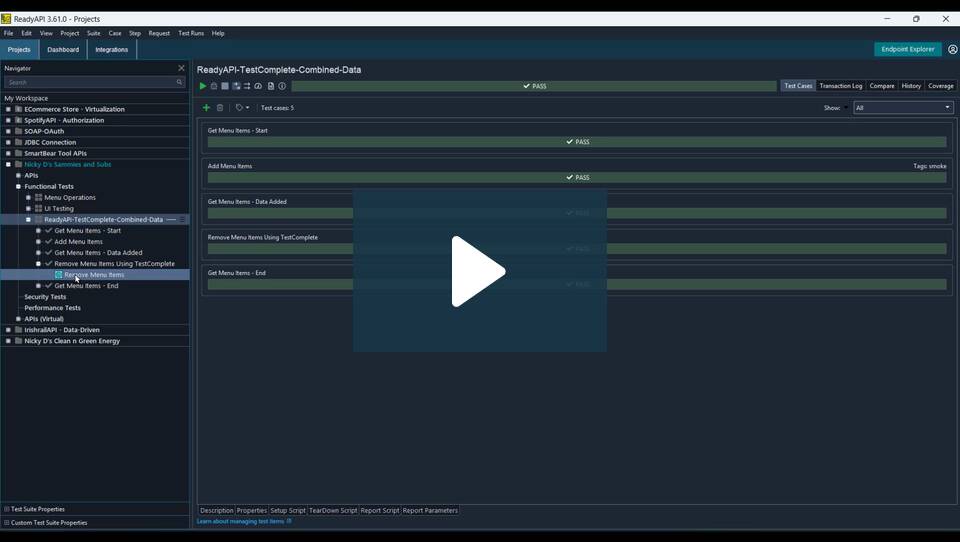Select Get Menu Items - End tree item
The height and width of the screenshot is (542, 960).
coord(86,286)
